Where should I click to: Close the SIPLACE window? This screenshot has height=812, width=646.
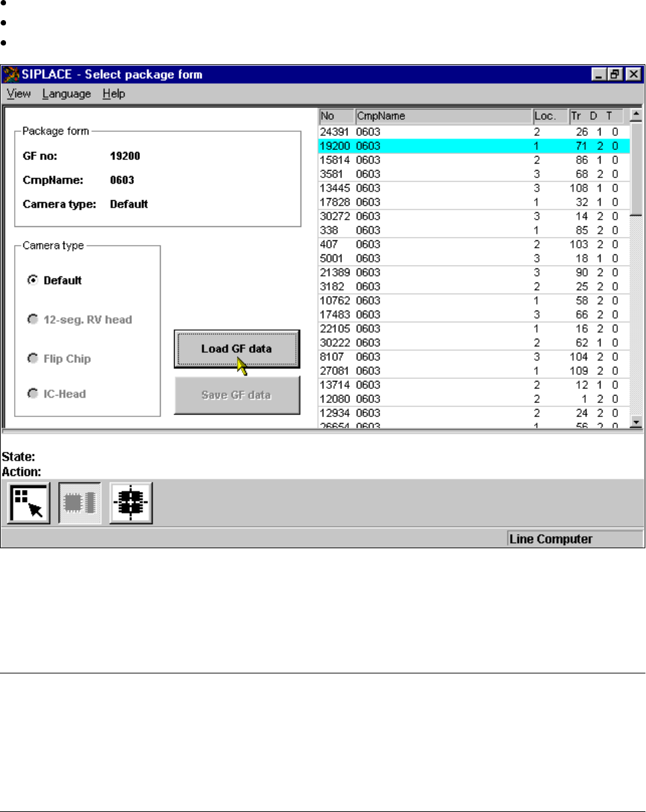tap(633, 75)
